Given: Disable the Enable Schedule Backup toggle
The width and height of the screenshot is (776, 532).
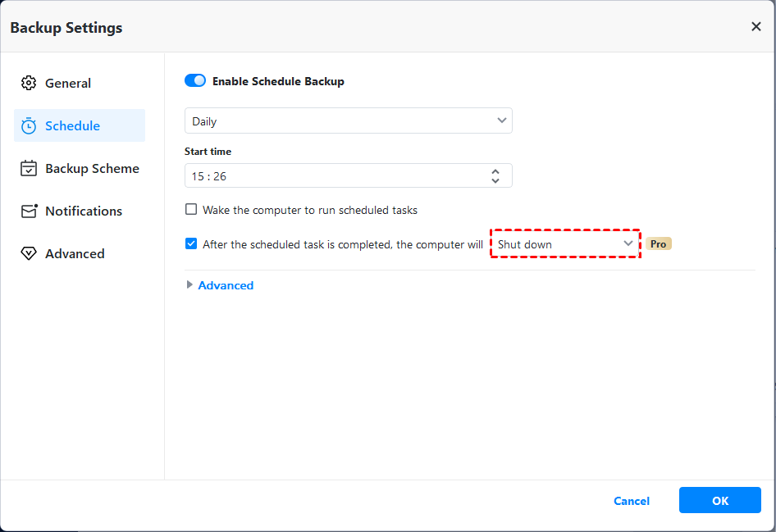Looking at the screenshot, I should [195, 81].
